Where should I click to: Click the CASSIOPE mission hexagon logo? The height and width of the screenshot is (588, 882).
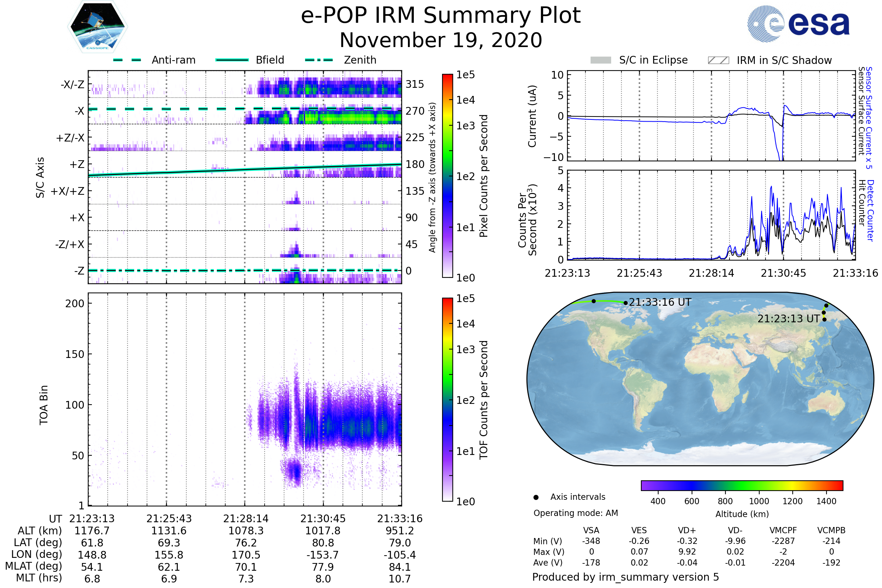coord(97,27)
